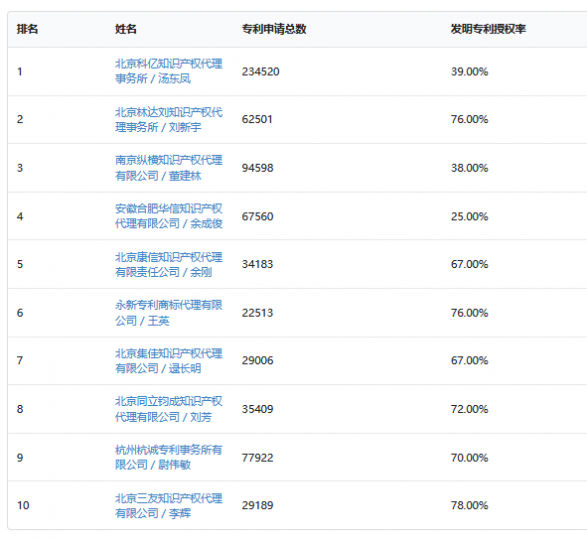Select the value 34183

coord(258,264)
